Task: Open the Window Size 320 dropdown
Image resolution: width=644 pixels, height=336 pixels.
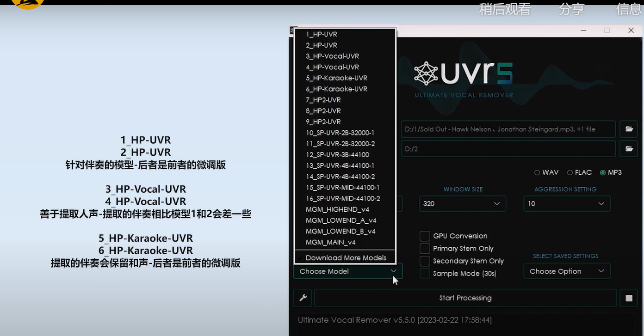Action: [463, 203]
